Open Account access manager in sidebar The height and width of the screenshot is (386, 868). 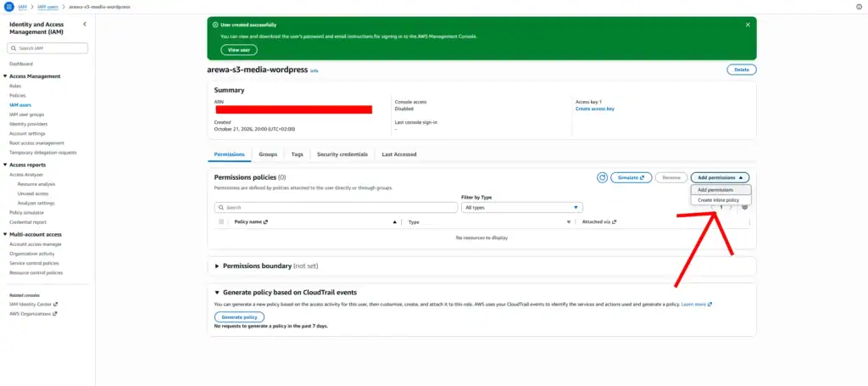[x=36, y=244]
